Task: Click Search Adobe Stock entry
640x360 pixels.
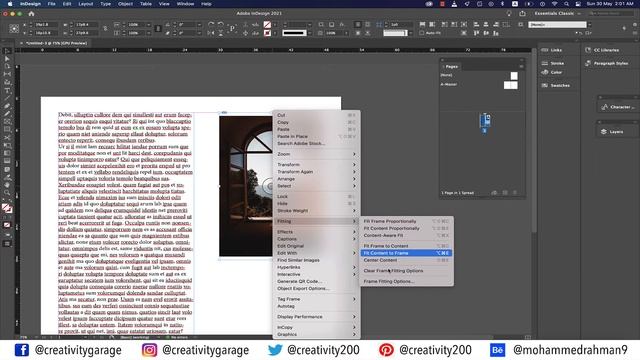Action: point(316,143)
